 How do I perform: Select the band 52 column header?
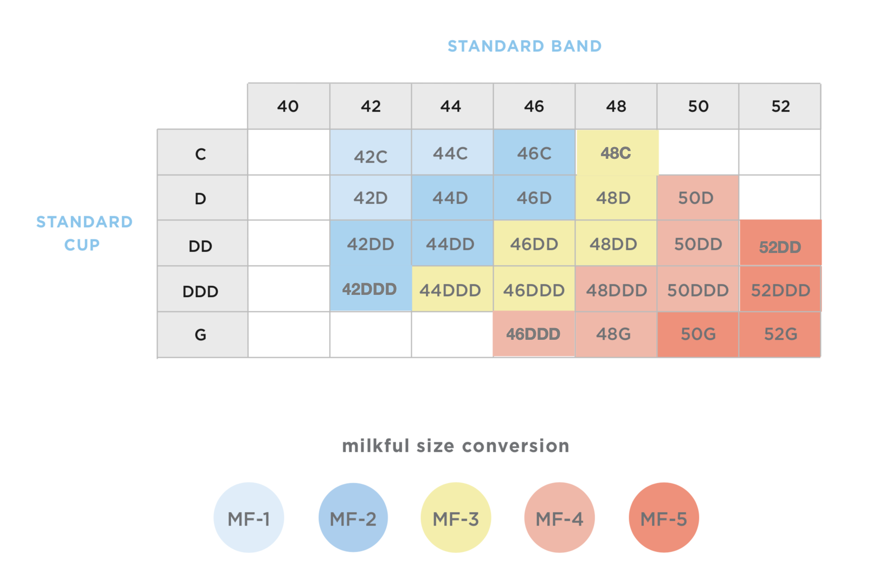781,106
